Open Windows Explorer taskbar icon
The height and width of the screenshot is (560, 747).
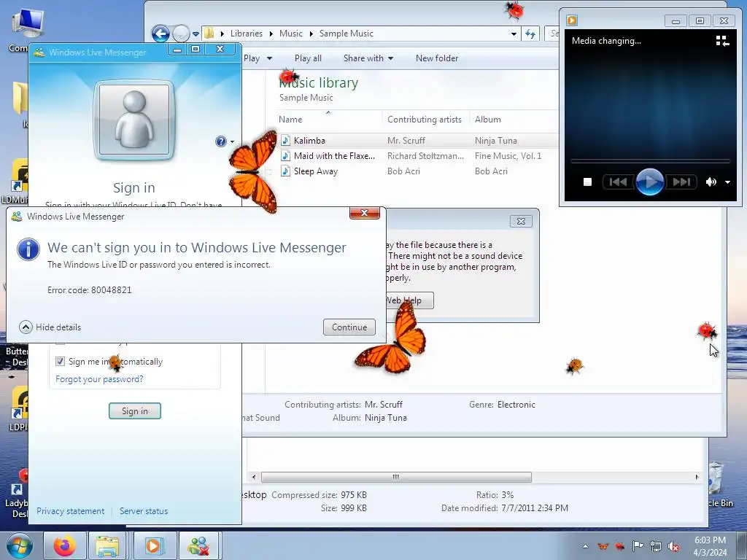click(108, 545)
